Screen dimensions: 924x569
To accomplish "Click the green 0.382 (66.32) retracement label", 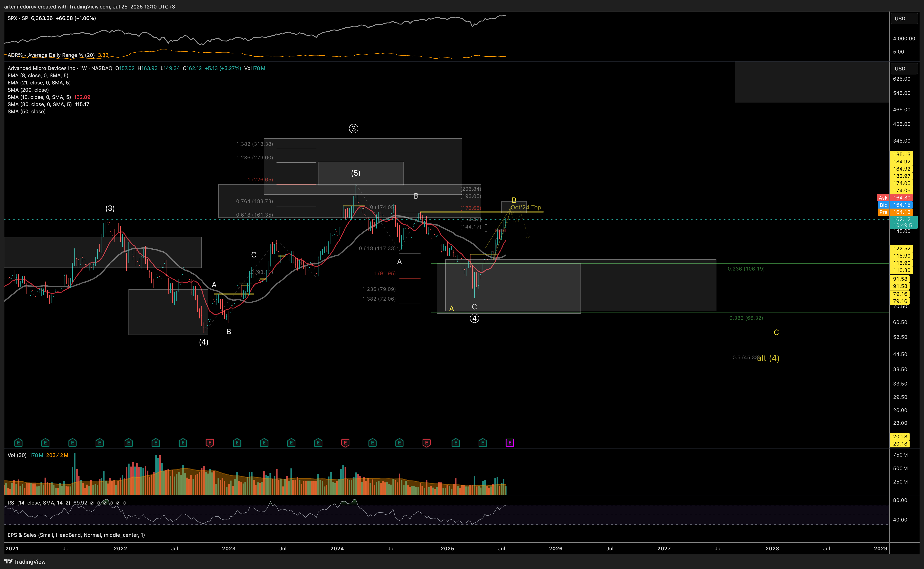I will 746,318.
